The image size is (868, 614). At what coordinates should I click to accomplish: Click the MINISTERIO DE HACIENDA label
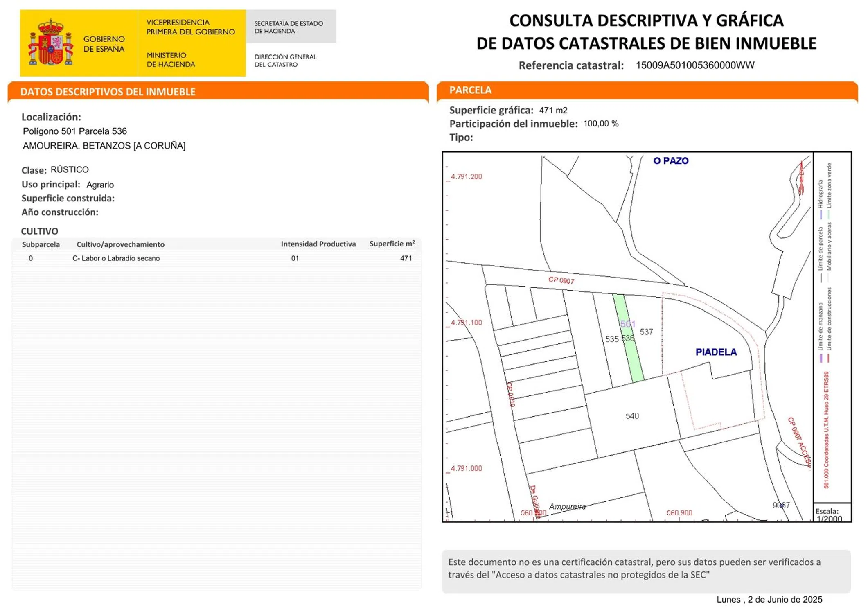point(171,60)
